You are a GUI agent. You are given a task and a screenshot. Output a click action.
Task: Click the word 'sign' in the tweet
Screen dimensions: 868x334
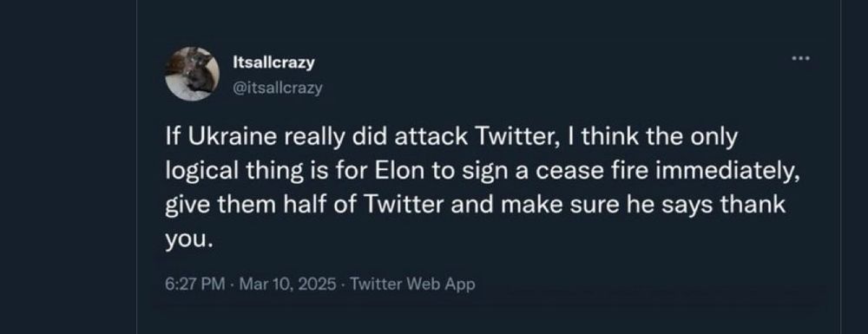[x=481, y=174]
